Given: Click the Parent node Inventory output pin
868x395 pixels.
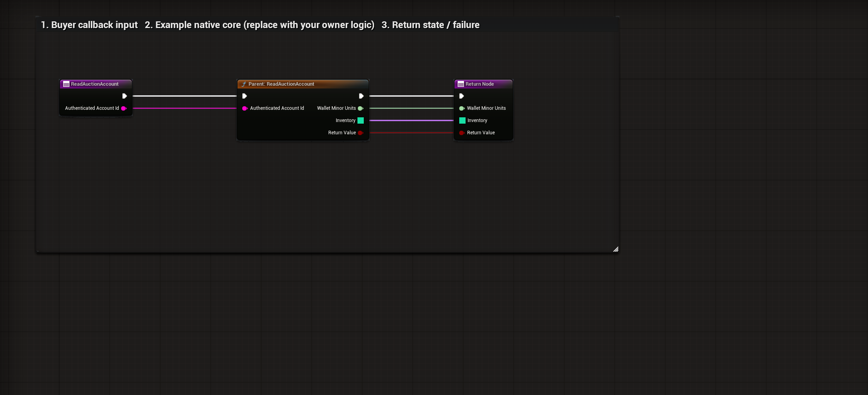Looking at the screenshot, I should pos(361,120).
